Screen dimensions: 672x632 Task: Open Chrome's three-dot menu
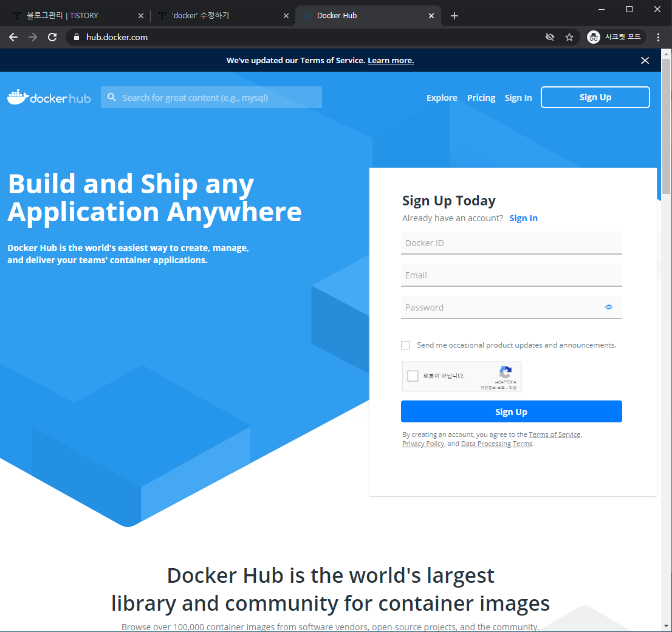(x=658, y=37)
